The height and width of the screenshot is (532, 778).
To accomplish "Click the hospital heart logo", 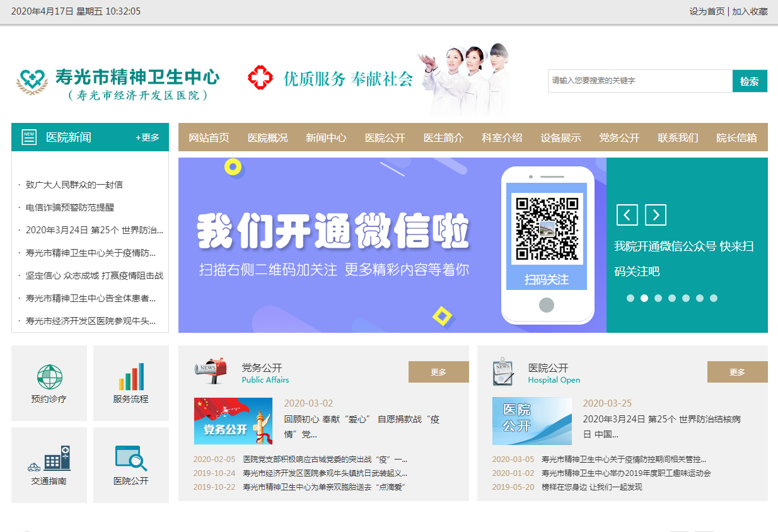I will (x=32, y=82).
